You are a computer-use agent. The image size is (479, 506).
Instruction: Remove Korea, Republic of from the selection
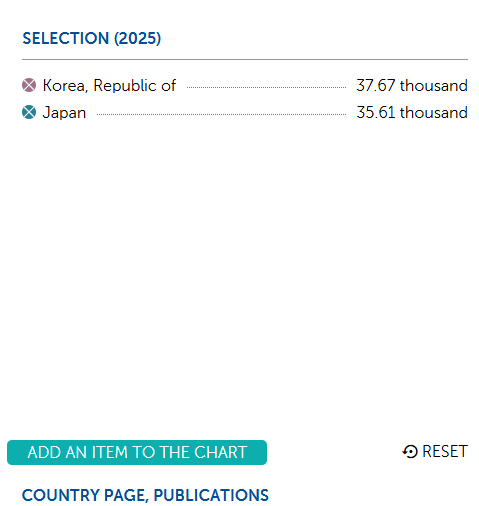click(x=29, y=85)
